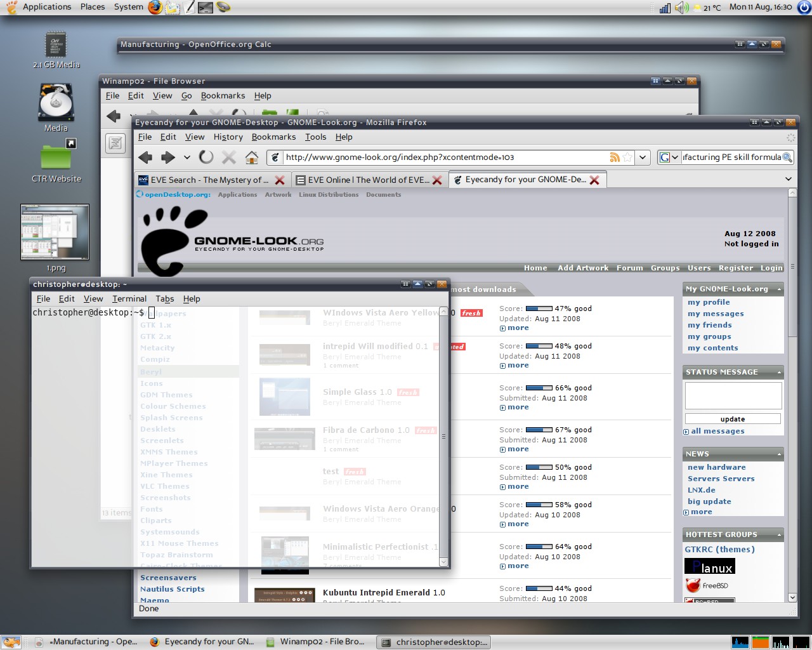The image size is (812, 650).
Task: Collapse the HOTTEST GROUPS panel
Action: coord(779,535)
